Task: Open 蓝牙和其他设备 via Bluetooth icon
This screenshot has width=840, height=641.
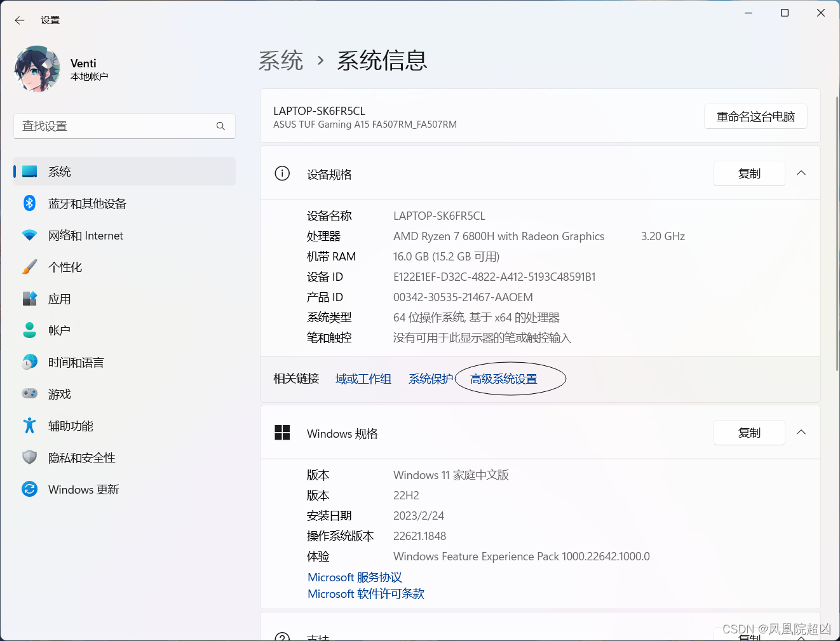Action: [x=30, y=203]
